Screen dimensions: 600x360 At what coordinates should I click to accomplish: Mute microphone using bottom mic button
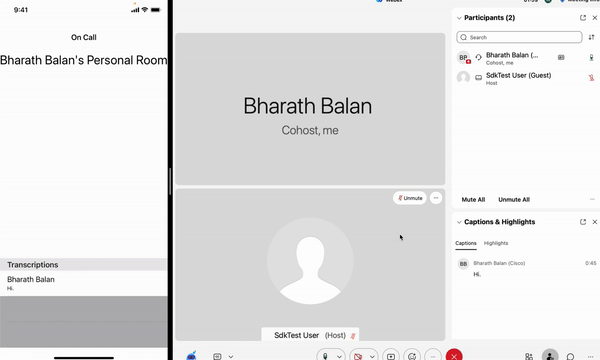tap(325, 356)
